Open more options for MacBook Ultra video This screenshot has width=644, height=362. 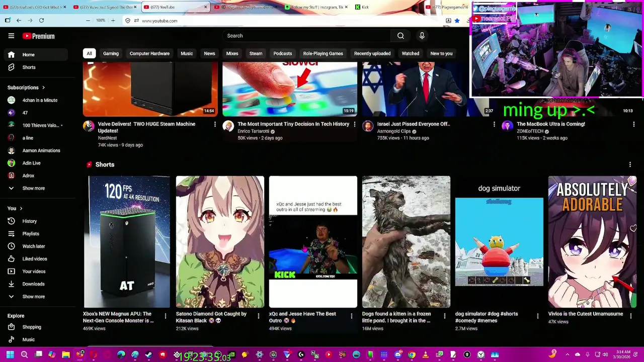(633, 124)
